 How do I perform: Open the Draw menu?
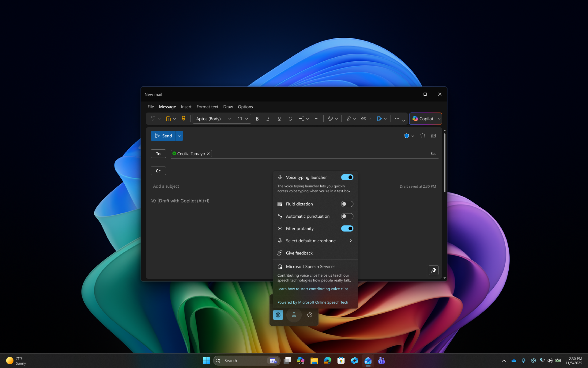[x=228, y=107]
